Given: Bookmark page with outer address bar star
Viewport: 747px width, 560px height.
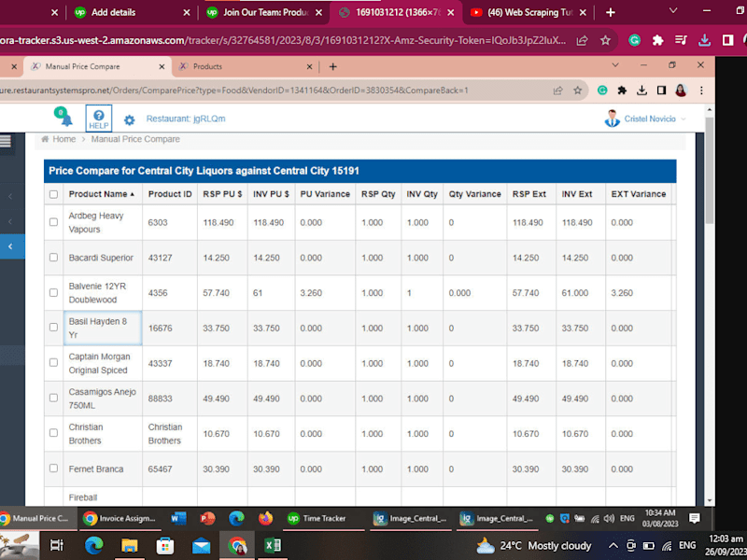Looking at the screenshot, I should click(x=605, y=40).
